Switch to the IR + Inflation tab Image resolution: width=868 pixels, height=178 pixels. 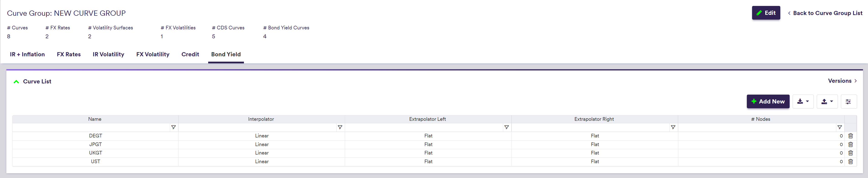[27, 54]
